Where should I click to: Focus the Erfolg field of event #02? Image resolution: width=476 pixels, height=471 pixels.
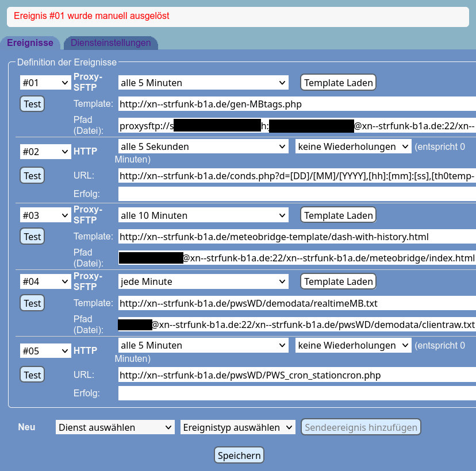tap(297, 194)
